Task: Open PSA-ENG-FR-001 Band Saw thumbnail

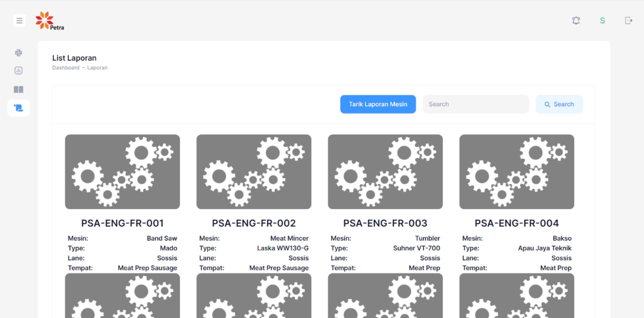Action: click(x=122, y=172)
